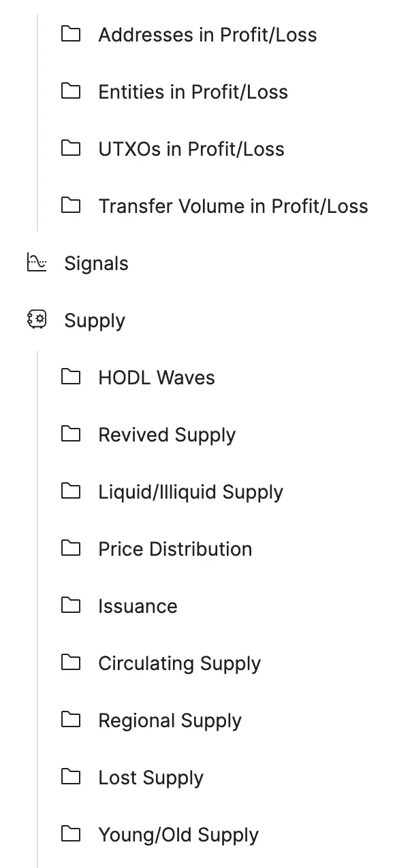Click the folder icon next to Issuance
Image resolution: width=395 pixels, height=868 pixels.
point(71,605)
